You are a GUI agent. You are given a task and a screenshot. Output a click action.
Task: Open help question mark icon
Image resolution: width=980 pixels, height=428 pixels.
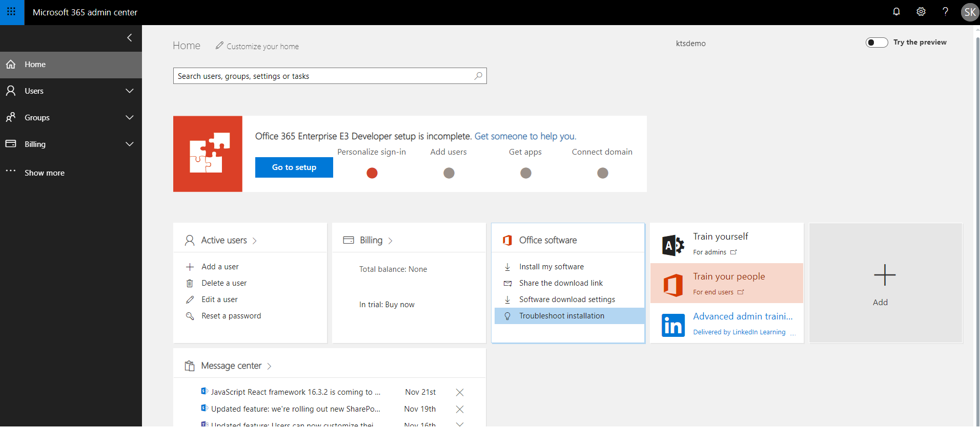pyautogui.click(x=945, y=12)
